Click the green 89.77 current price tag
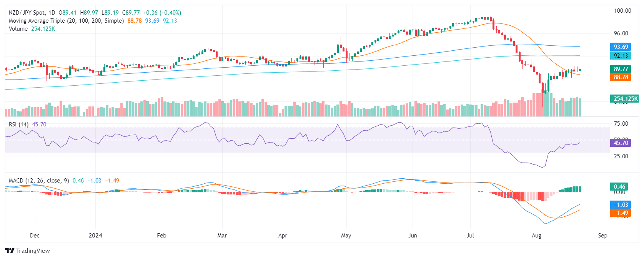This screenshot has width=644, height=259. coord(621,69)
